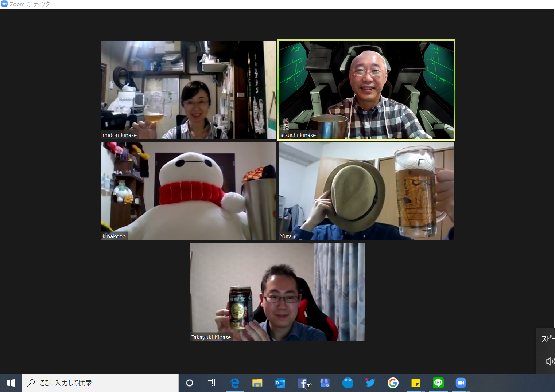This screenshot has width=555, height=392.
Task: Select midori kinase's video tile
Action: (x=188, y=90)
